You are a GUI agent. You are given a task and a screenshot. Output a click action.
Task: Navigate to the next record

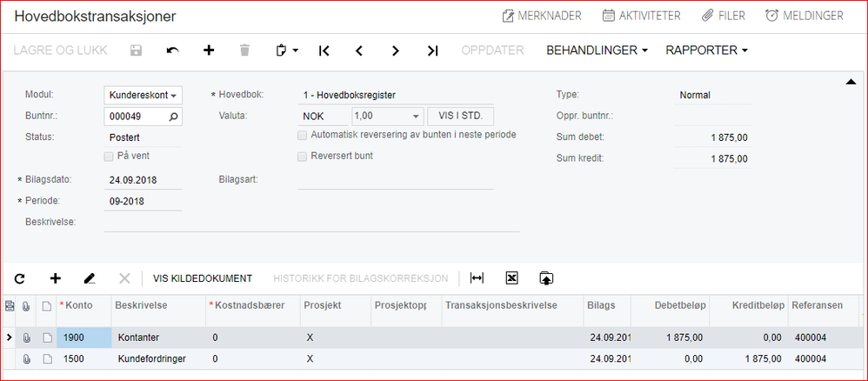(x=396, y=50)
